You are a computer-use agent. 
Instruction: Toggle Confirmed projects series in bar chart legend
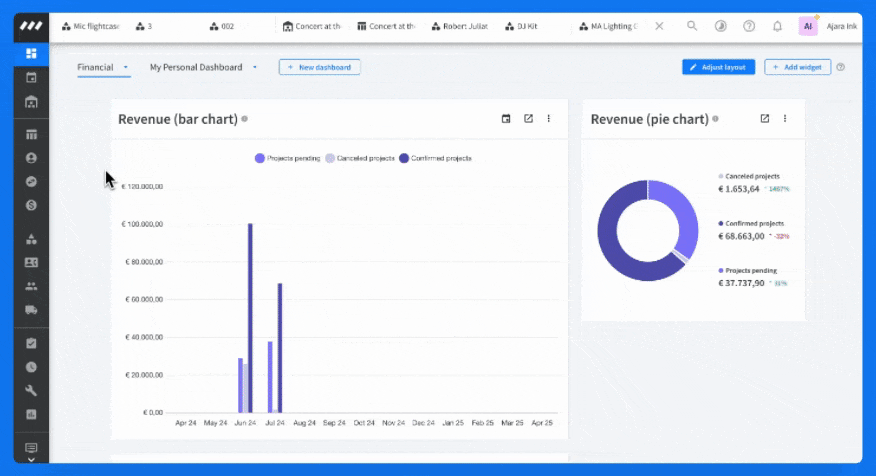point(435,158)
